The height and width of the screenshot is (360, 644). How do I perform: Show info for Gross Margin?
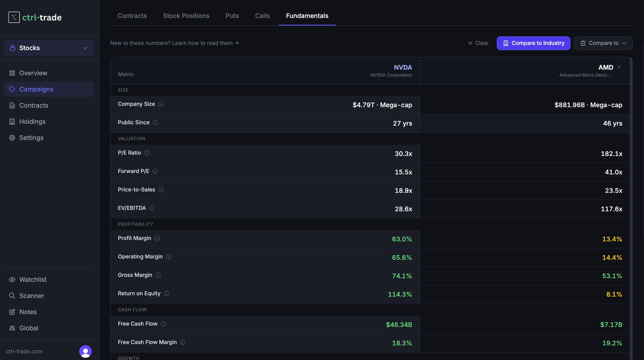tap(158, 275)
